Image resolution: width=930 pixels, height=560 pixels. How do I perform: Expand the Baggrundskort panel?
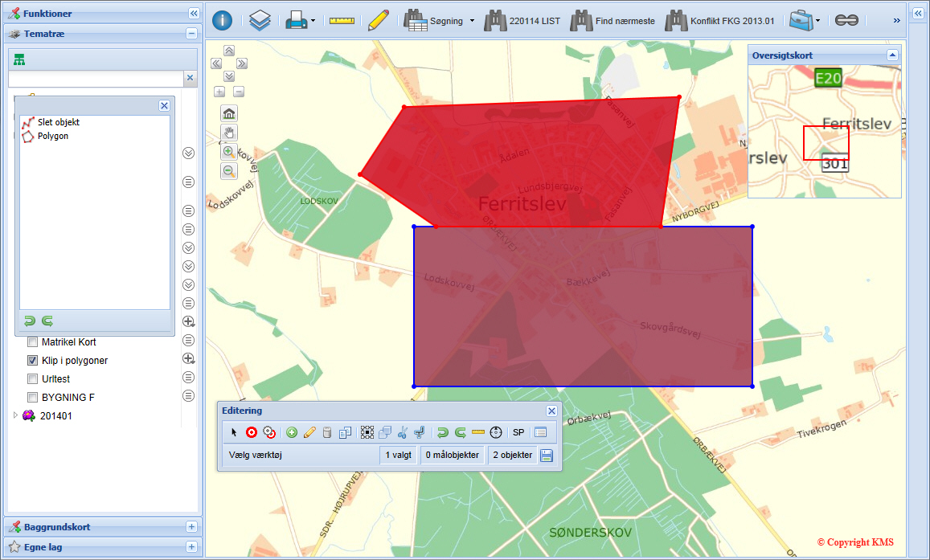[191, 527]
